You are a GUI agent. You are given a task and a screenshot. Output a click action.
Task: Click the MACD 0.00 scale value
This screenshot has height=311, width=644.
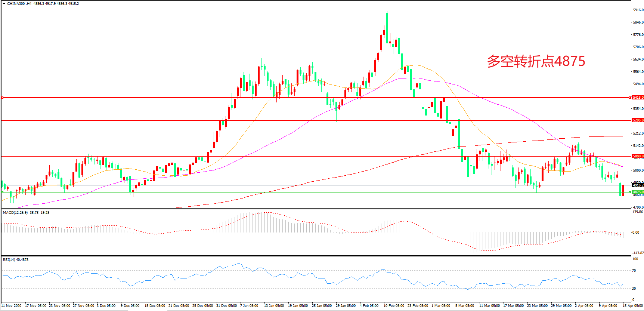pyautogui.click(x=635, y=233)
